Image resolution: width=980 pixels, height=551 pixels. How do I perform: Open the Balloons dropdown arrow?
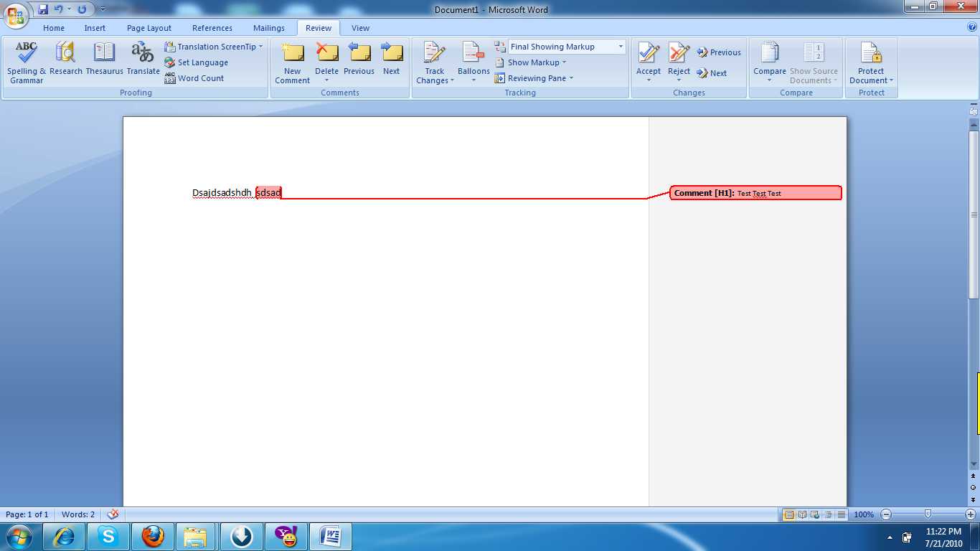click(473, 80)
